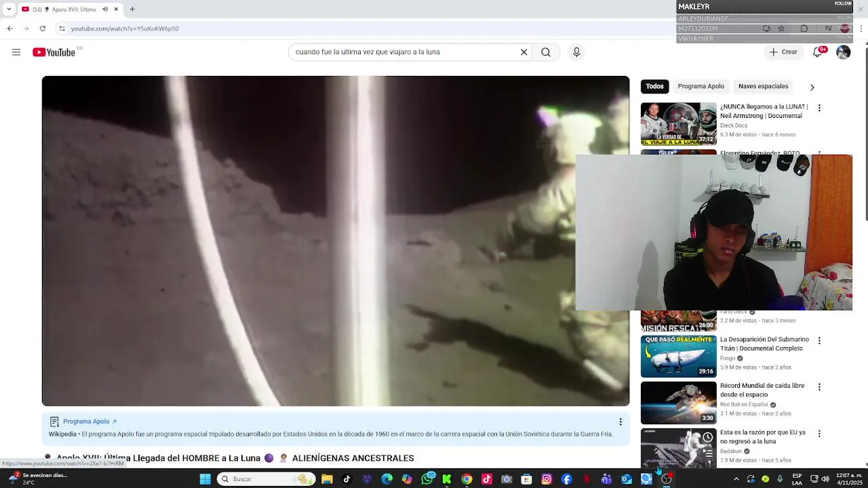Open the YouTube notifications bell
Image resolution: width=868 pixels, height=488 pixels.
pos(818,52)
